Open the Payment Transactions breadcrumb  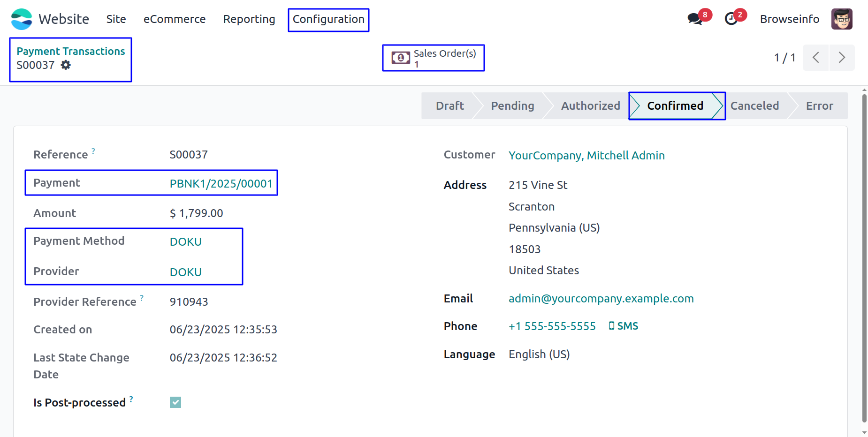71,51
